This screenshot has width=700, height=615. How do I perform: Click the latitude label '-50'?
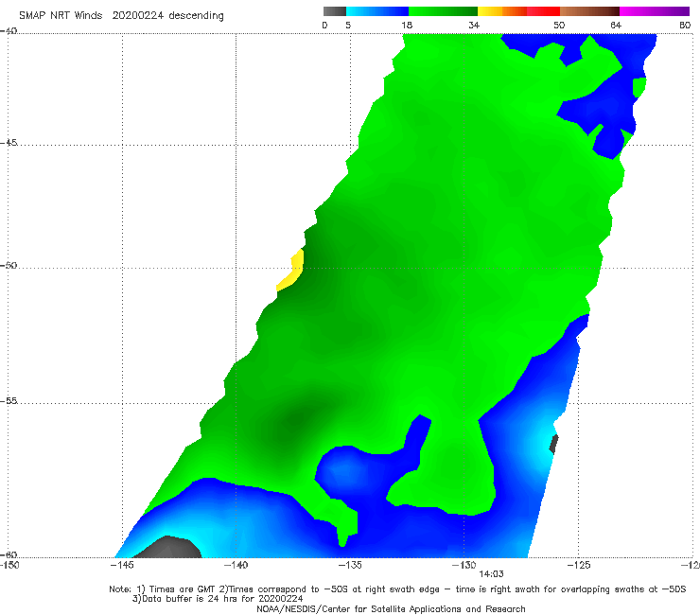(9, 265)
